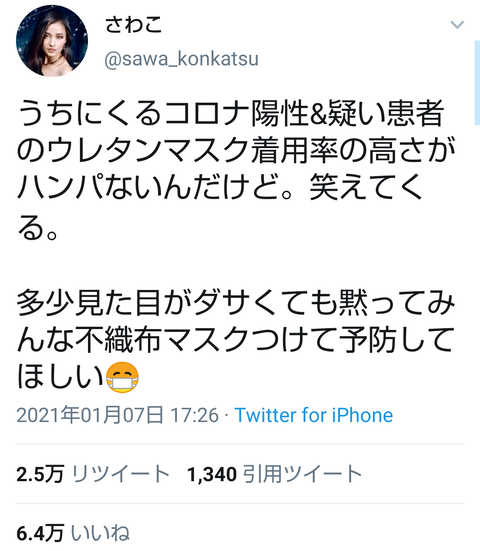Click the light blue scrollbar at the right edge

coord(477,83)
